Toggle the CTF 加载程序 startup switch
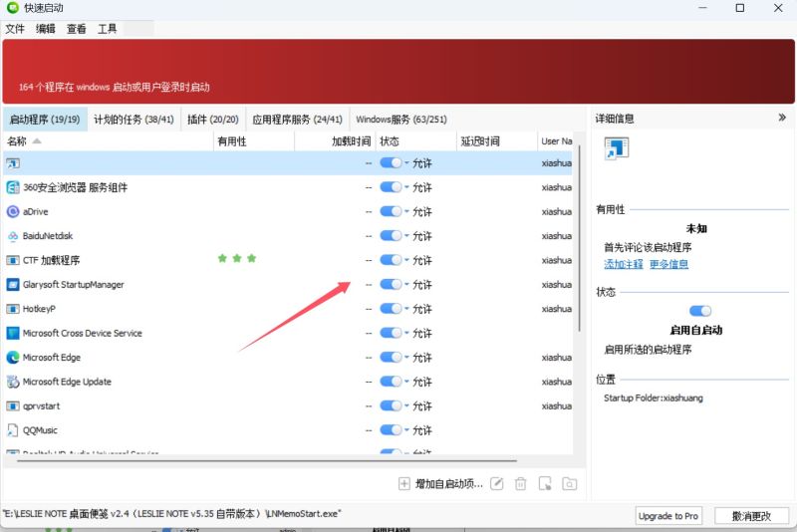This screenshot has width=797, height=532. click(x=391, y=260)
